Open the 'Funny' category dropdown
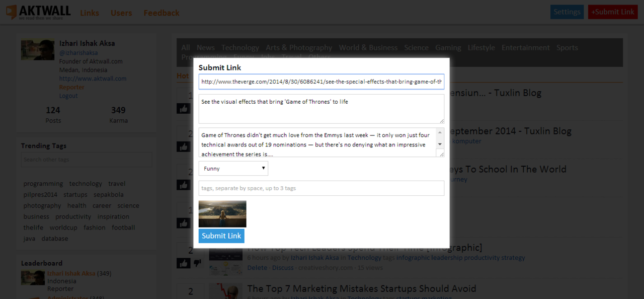Image resolution: width=644 pixels, height=299 pixels. pyautogui.click(x=233, y=169)
